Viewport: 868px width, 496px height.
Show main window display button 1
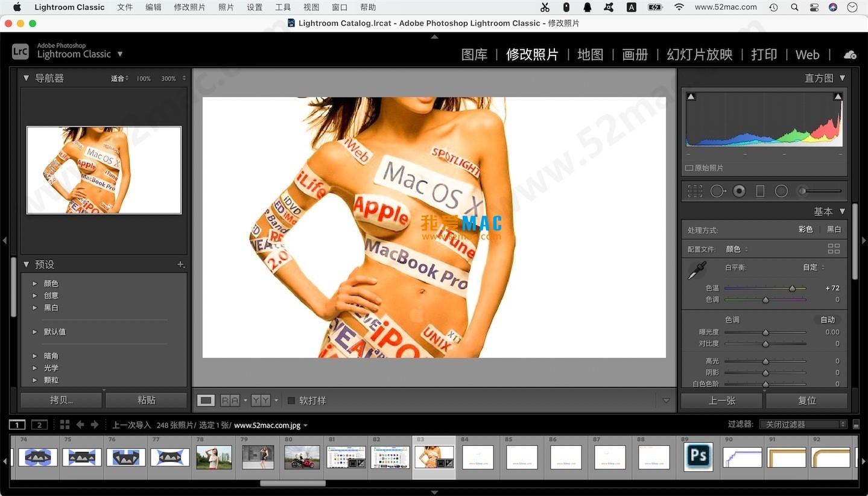click(x=17, y=425)
